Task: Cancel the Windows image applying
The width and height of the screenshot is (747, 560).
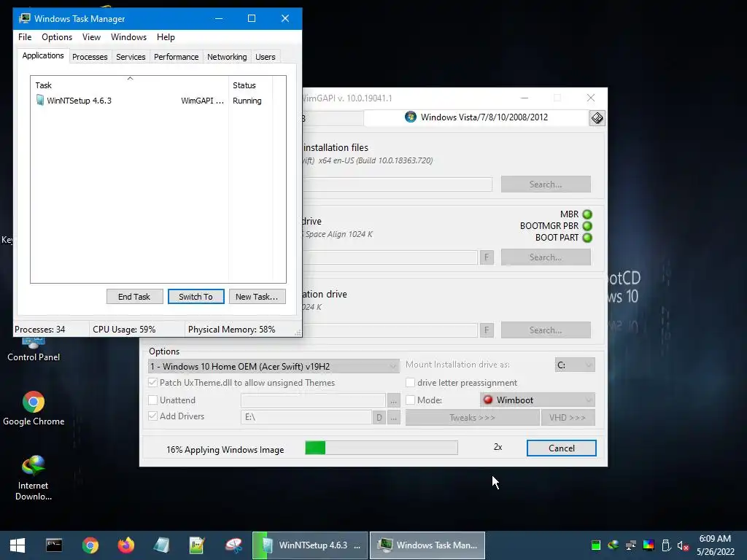Action: click(x=561, y=448)
